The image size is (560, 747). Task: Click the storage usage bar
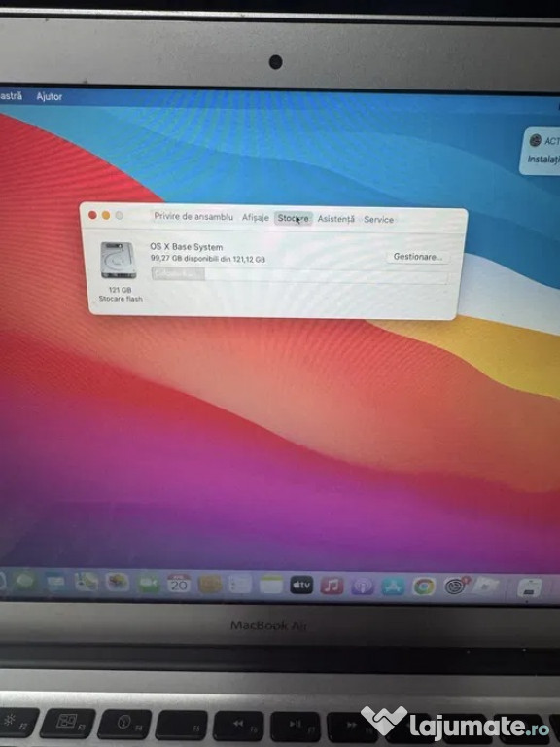pyautogui.click(x=299, y=275)
